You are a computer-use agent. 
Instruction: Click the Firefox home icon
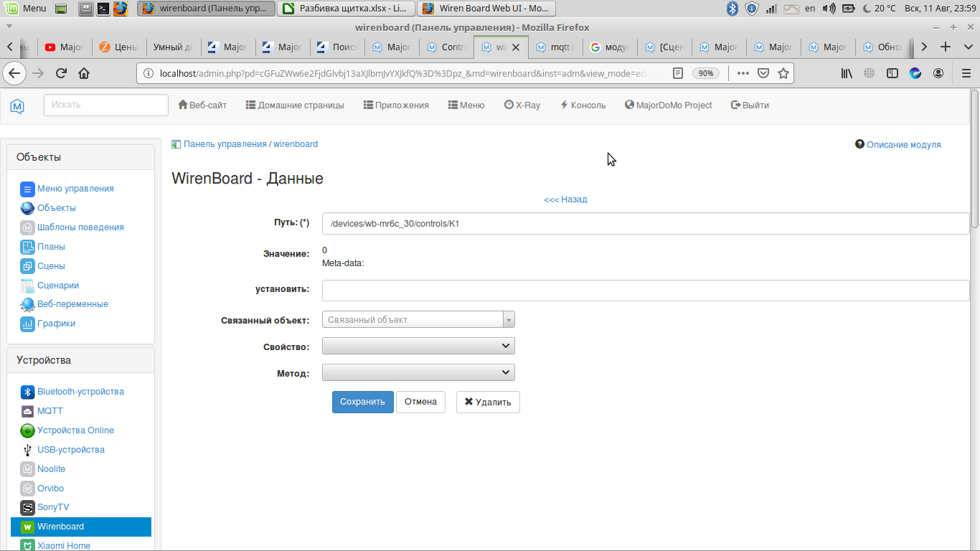coord(84,73)
